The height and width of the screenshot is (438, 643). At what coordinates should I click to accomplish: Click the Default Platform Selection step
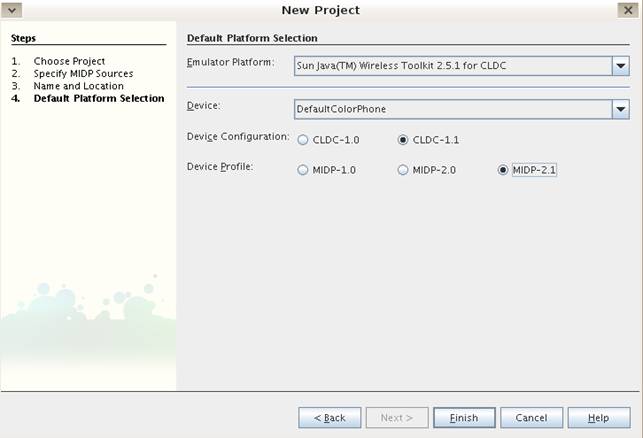[x=98, y=98]
